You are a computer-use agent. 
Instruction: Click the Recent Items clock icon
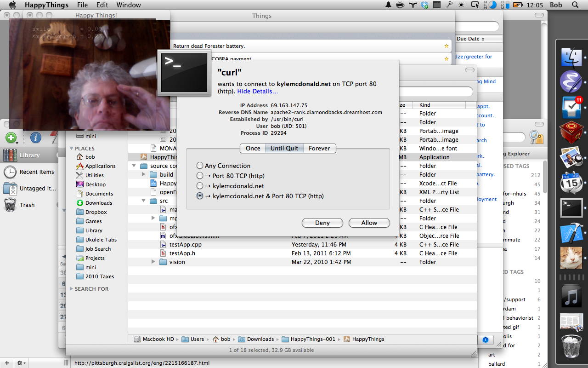click(10, 172)
